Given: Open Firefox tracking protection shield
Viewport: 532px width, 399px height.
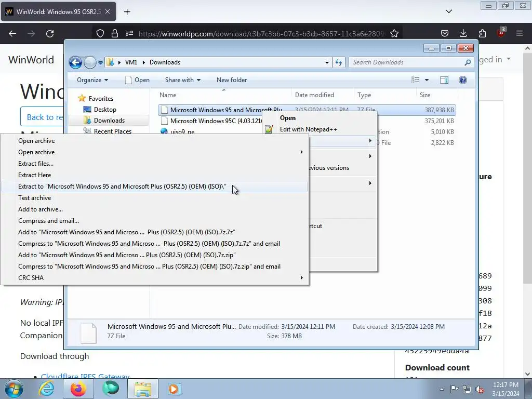Looking at the screenshot, I should 100,33.
